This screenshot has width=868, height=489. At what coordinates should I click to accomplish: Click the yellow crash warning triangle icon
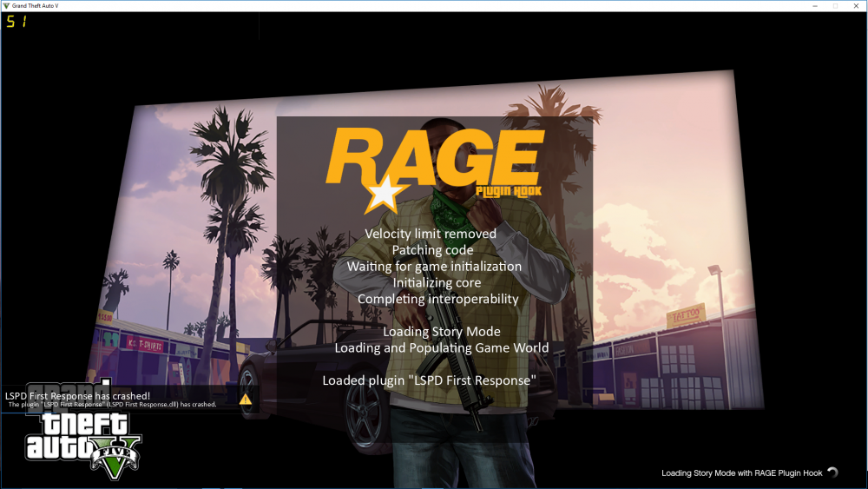tap(246, 399)
